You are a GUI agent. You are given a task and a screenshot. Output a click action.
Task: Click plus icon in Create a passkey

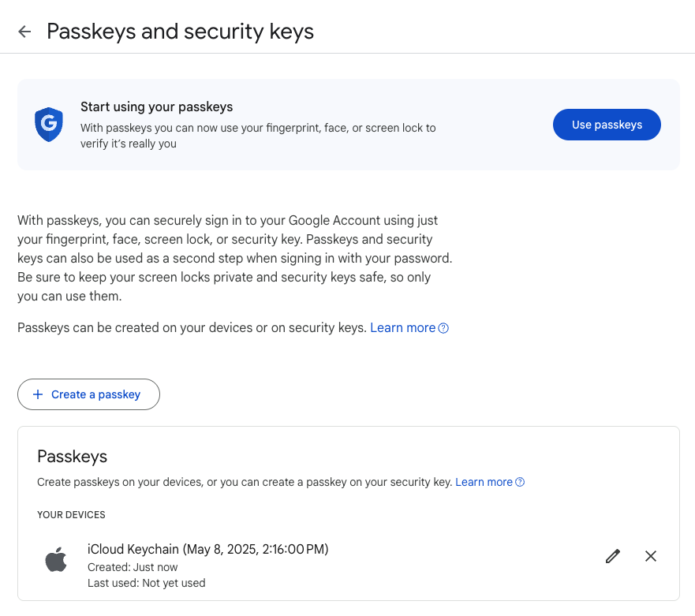pyautogui.click(x=38, y=394)
